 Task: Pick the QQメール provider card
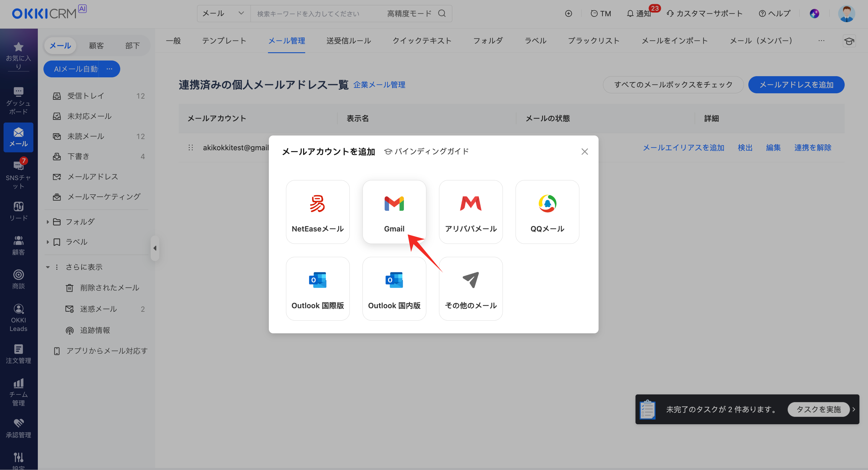tap(547, 212)
